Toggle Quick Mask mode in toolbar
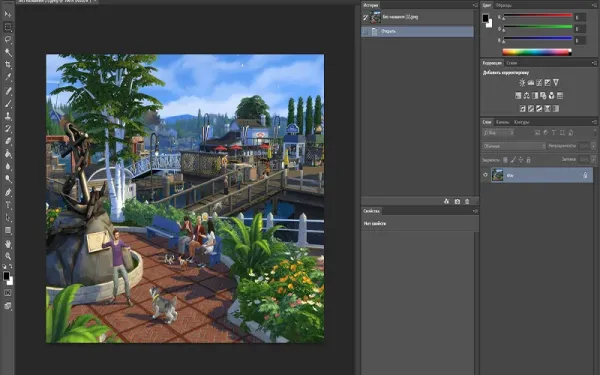 point(8,293)
